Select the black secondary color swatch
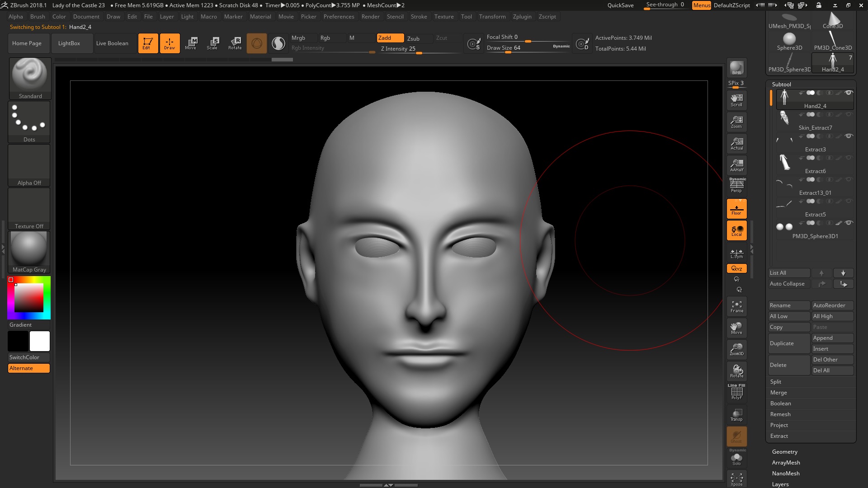 (18, 341)
